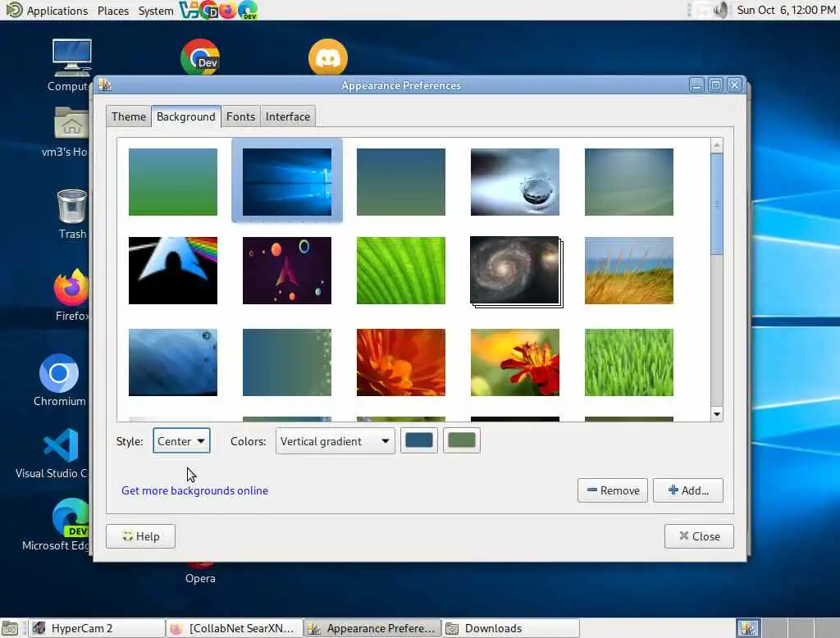This screenshot has height=638, width=840.
Task: Click Get more backgrounds online link
Action: [194, 490]
